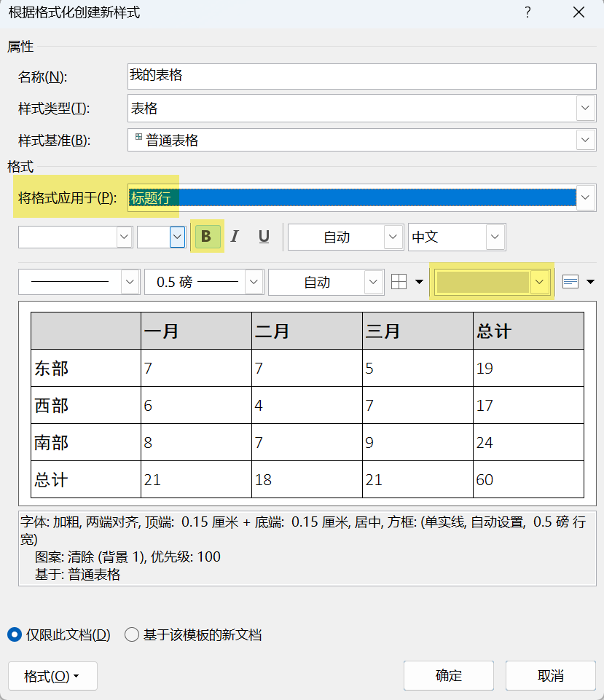604x700 pixels.
Task: Open the 中文 language dropdown
Action: coord(495,237)
